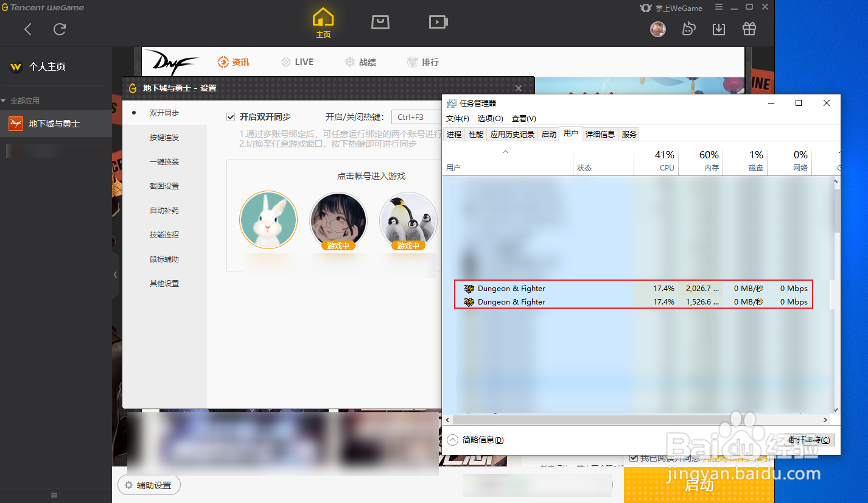The image size is (868, 503).
Task: Switch to the 详细信息 tab
Action: click(x=600, y=135)
